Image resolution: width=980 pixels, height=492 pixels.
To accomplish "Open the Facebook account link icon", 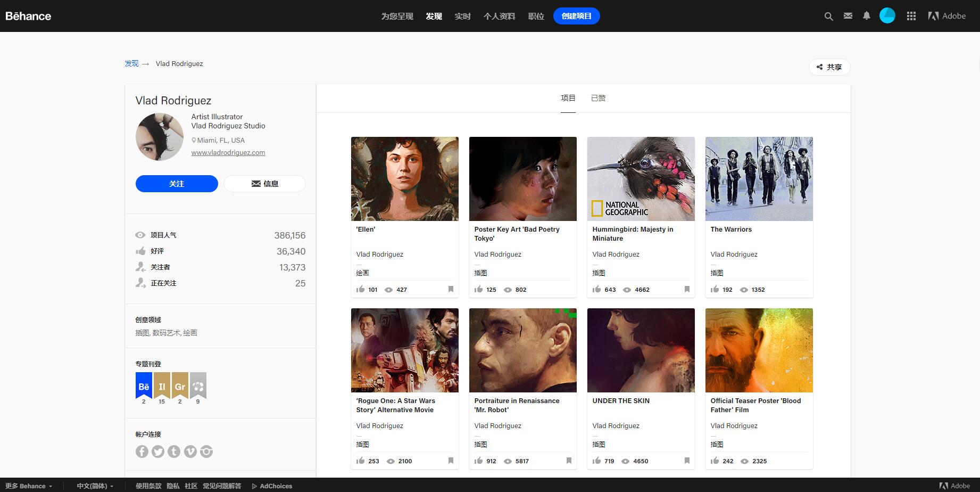I will tap(142, 452).
